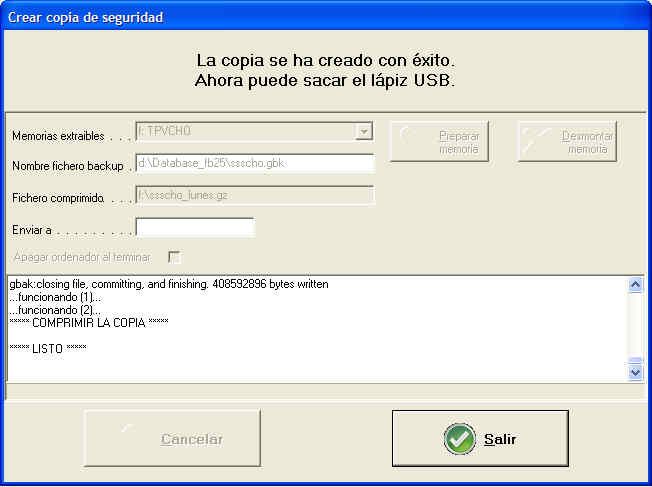Click the log scrollbar down arrow
Viewport: 652px width, 487px height.
635,372
